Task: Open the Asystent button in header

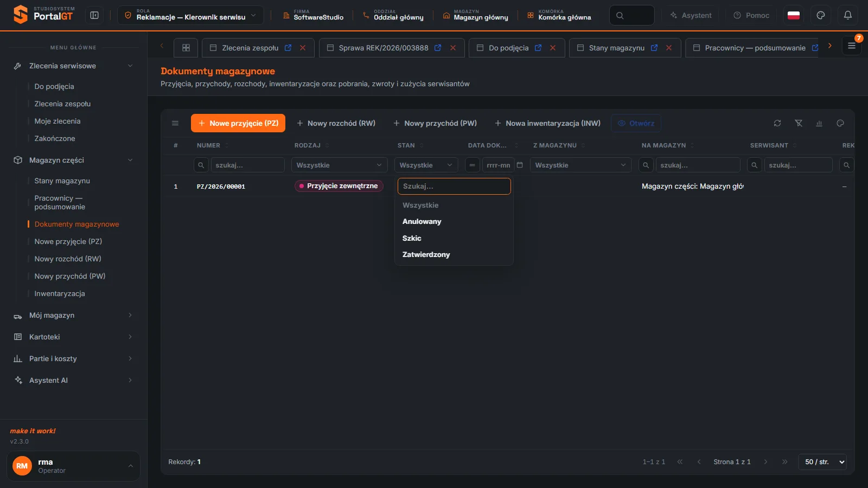Action: [x=691, y=15]
